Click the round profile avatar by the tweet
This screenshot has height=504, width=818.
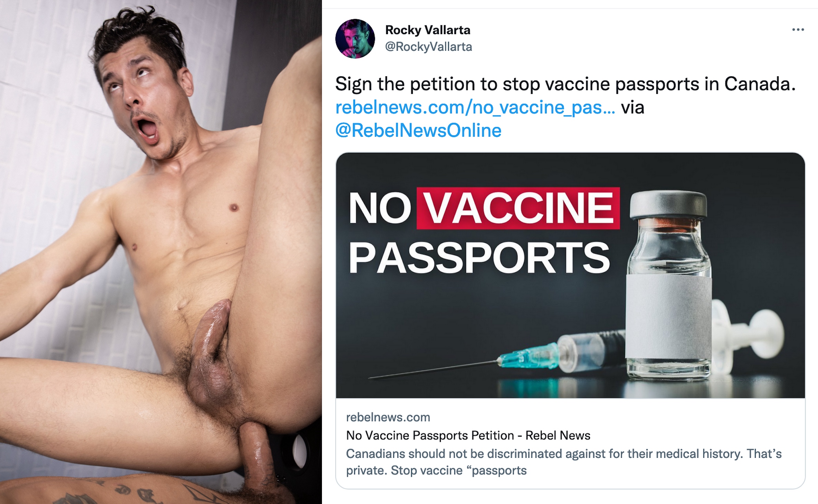coord(355,39)
